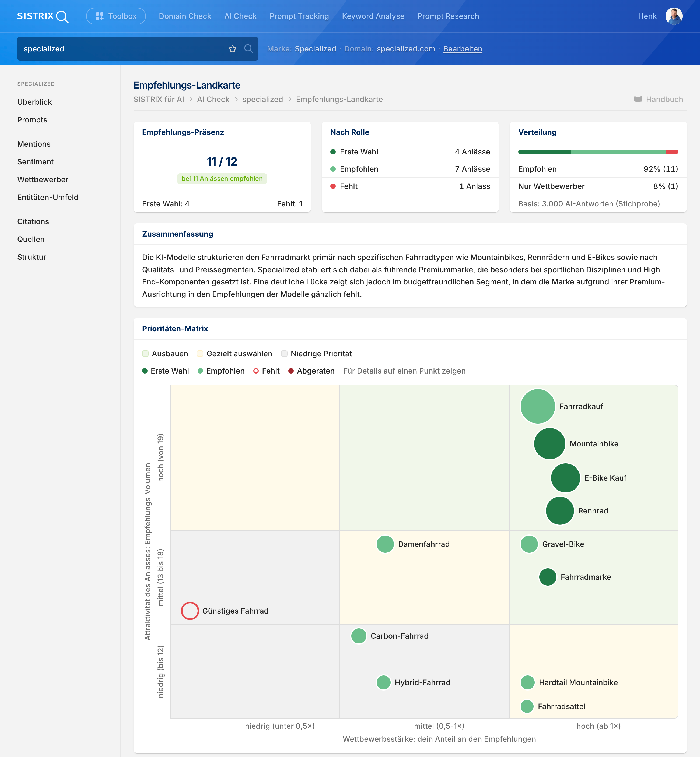Image resolution: width=700 pixels, height=757 pixels.
Task: Click the Gravel-Bike bubble
Action: click(x=529, y=544)
